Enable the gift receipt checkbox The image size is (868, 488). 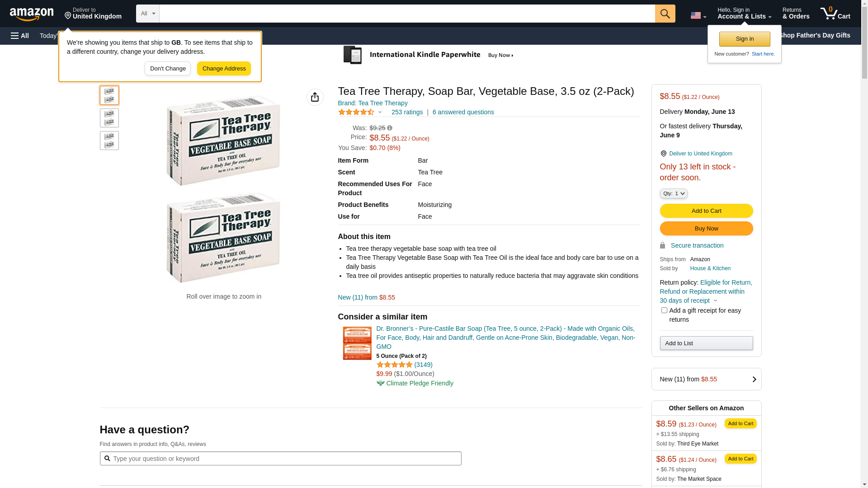point(664,310)
